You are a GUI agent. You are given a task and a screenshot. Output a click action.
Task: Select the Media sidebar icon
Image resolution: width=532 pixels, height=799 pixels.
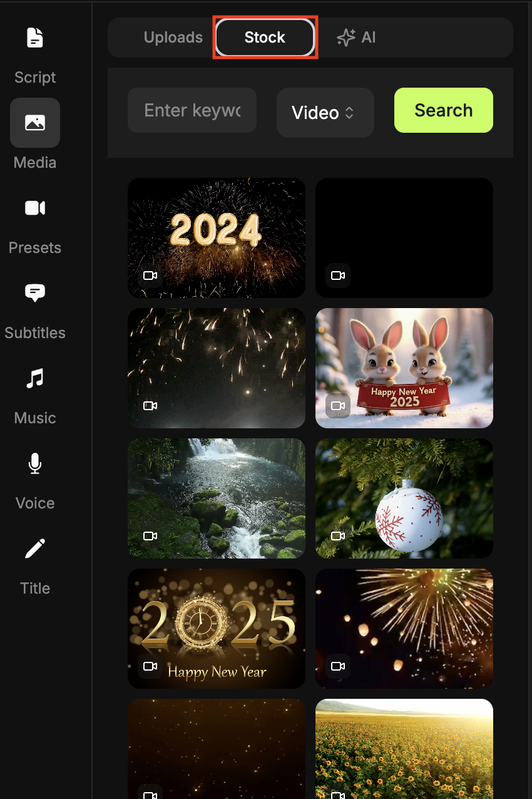35,123
